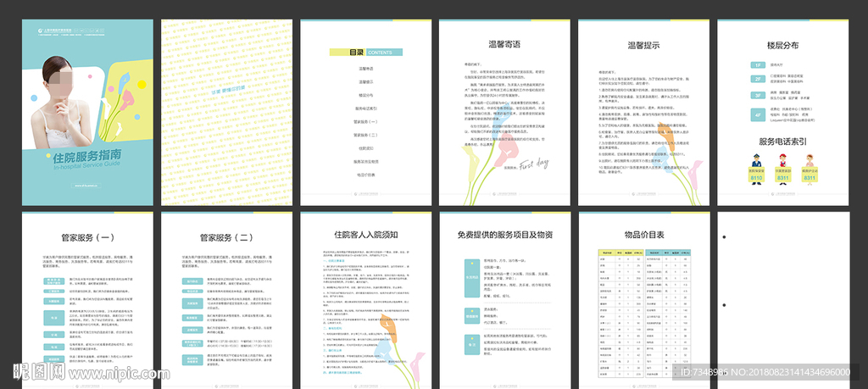This screenshot has width=868, height=389.
Task: Select the blue CONTENTS label
Action: click(379, 53)
